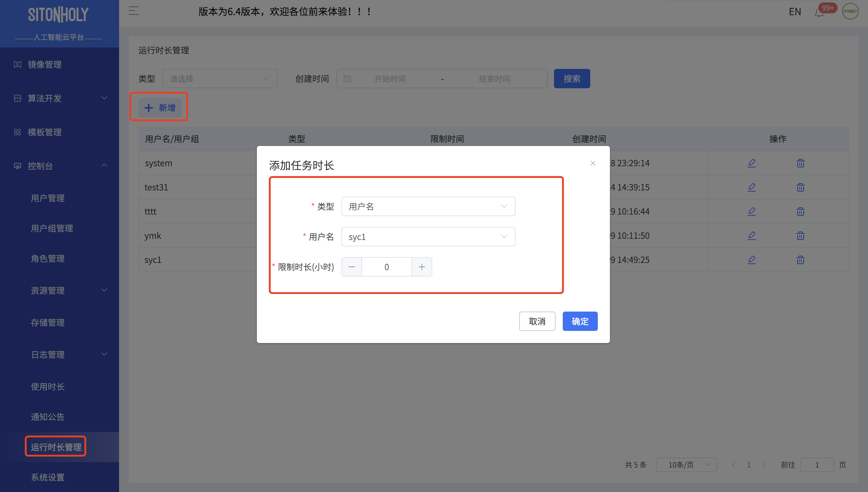Go to 用户管理
The height and width of the screenshot is (492, 868).
pyautogui.click(x=48, y=198)
